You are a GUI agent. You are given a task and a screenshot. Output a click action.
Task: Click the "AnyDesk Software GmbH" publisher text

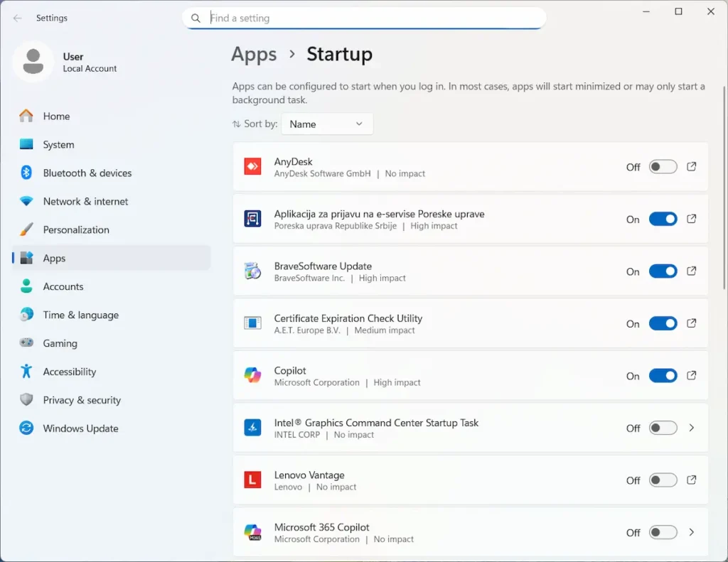[x=322, y=173]
